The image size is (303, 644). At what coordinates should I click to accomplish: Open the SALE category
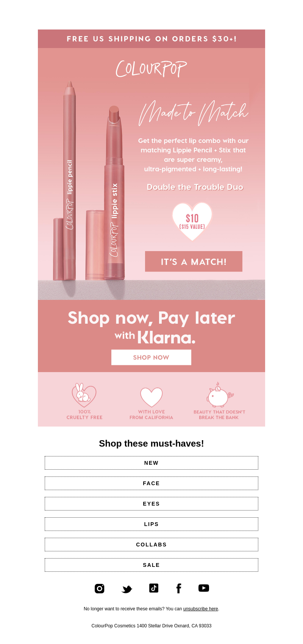151,565
